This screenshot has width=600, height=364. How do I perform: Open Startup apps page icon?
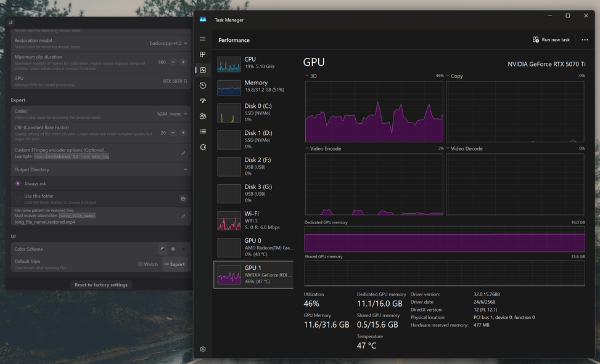(202, 100)
